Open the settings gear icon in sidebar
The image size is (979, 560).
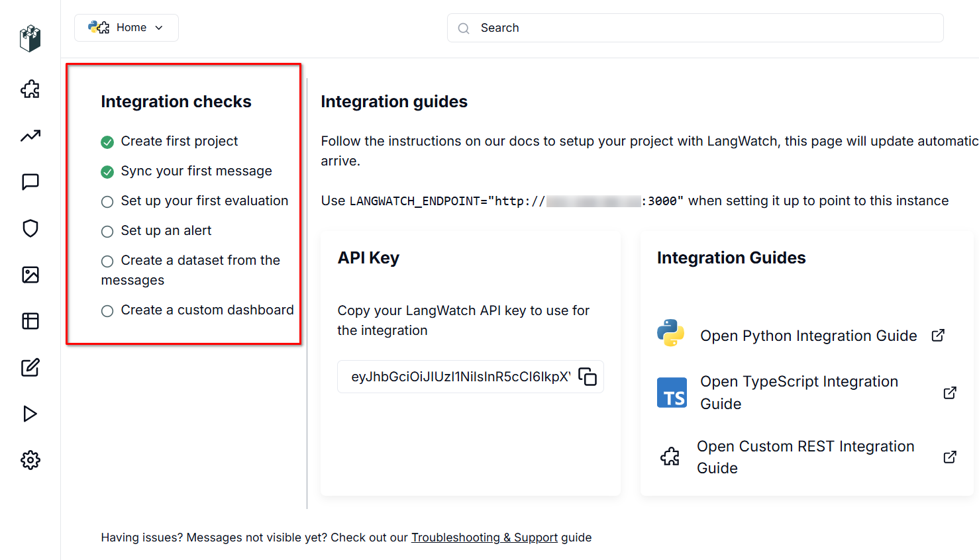coord(30,460)
